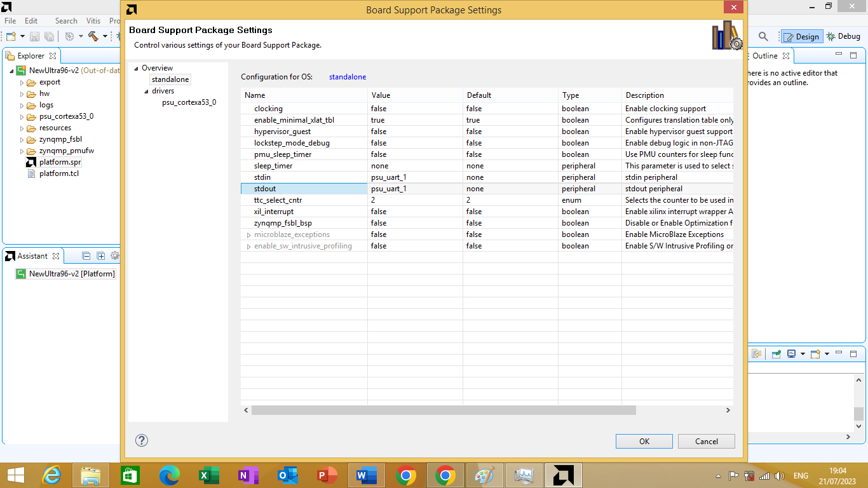
Task: Open Word from Windows taskbar
Action: click(366, 475)
